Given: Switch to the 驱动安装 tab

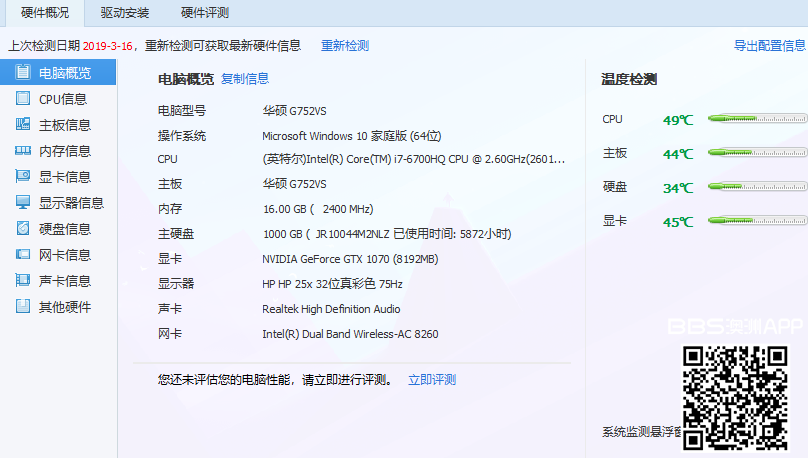Looking at the screenshot, I should click(x=125, y=13).
